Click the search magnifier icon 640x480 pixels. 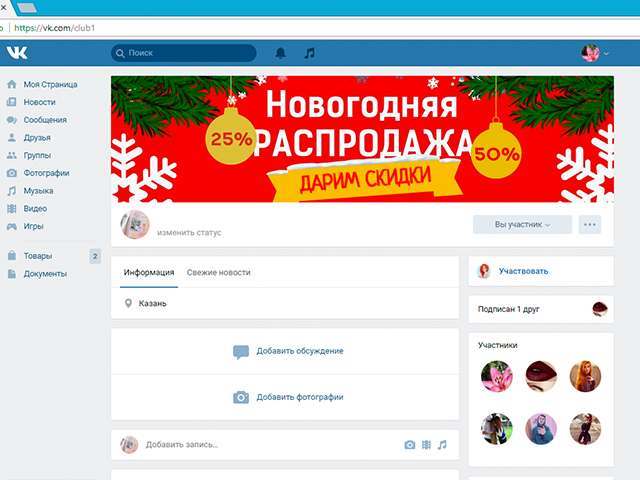coord(120,53)
